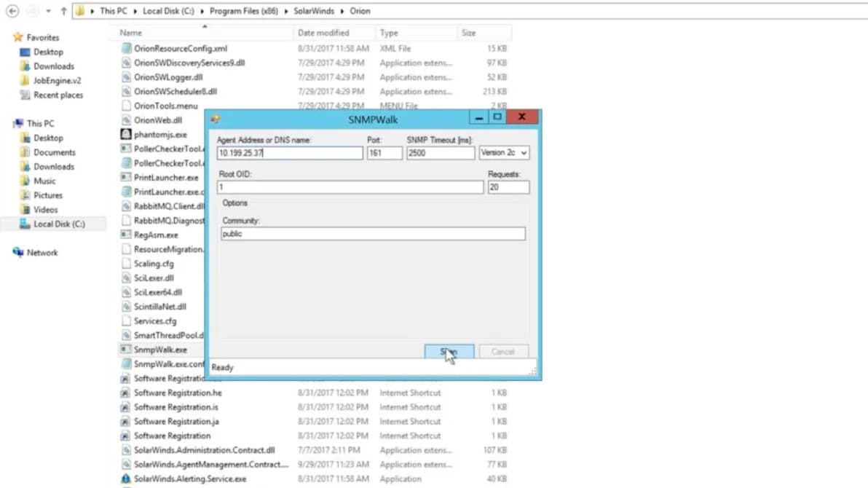Select OrionSWScheduler8.dll file icon
The image size is (868, 488).
point(126,92)
